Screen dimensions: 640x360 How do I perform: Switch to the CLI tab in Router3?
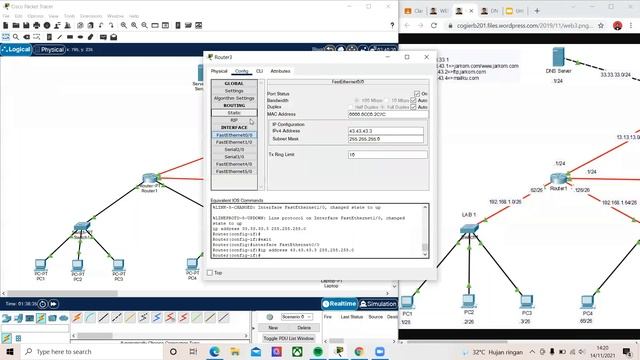point(260,71)
